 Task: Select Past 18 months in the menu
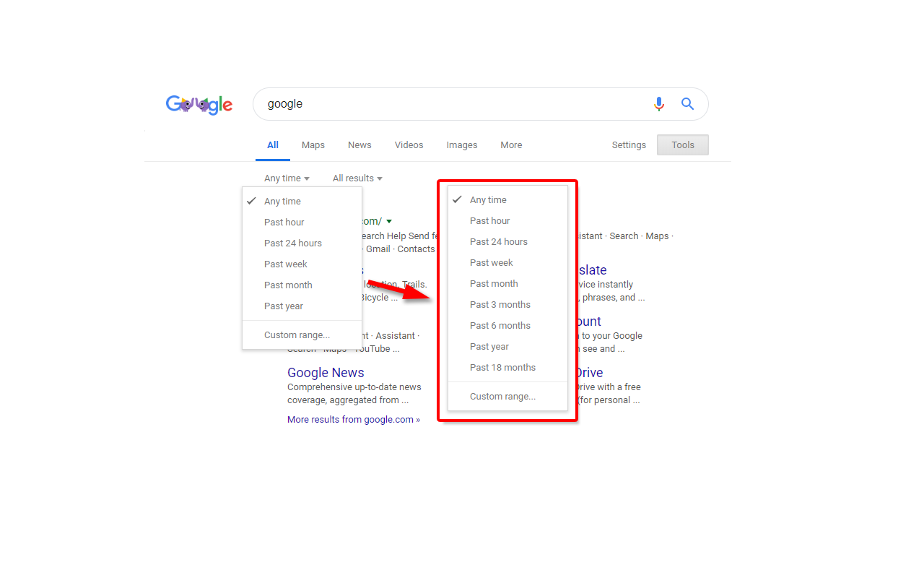pos(502,367)
